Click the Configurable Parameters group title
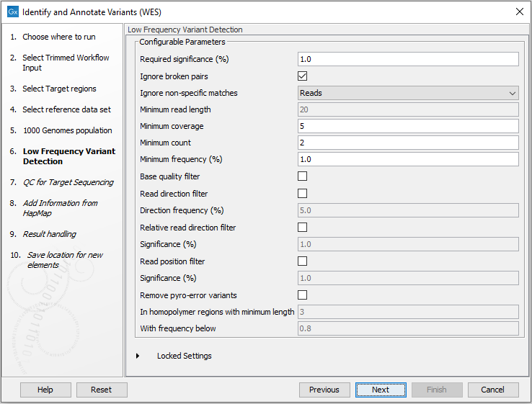The height and width of the screenshot is (404, 532). point(182,42)
